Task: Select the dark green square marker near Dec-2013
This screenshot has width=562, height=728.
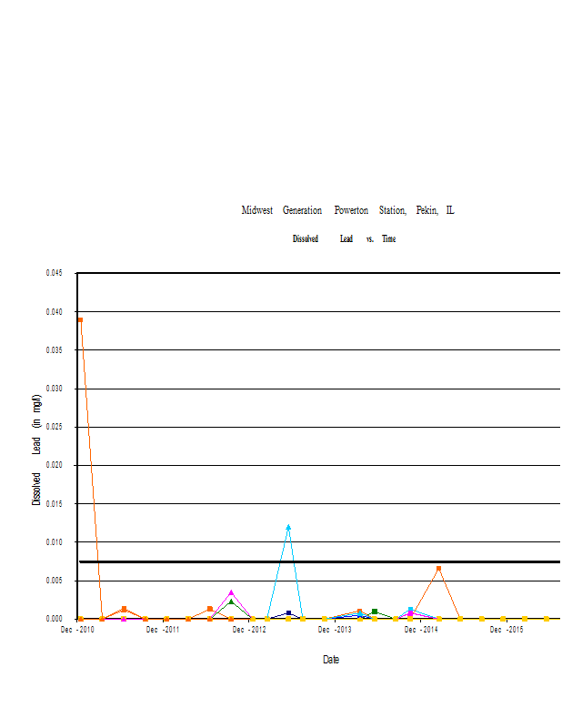Action: (375, 612)
